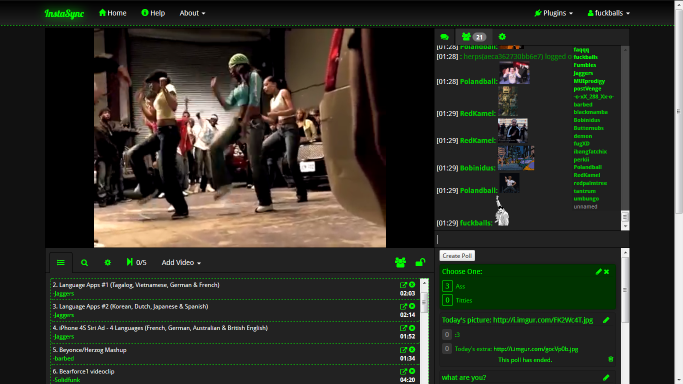
Task: Click 'what are you?' poll title
Action: tap(464, 377)
